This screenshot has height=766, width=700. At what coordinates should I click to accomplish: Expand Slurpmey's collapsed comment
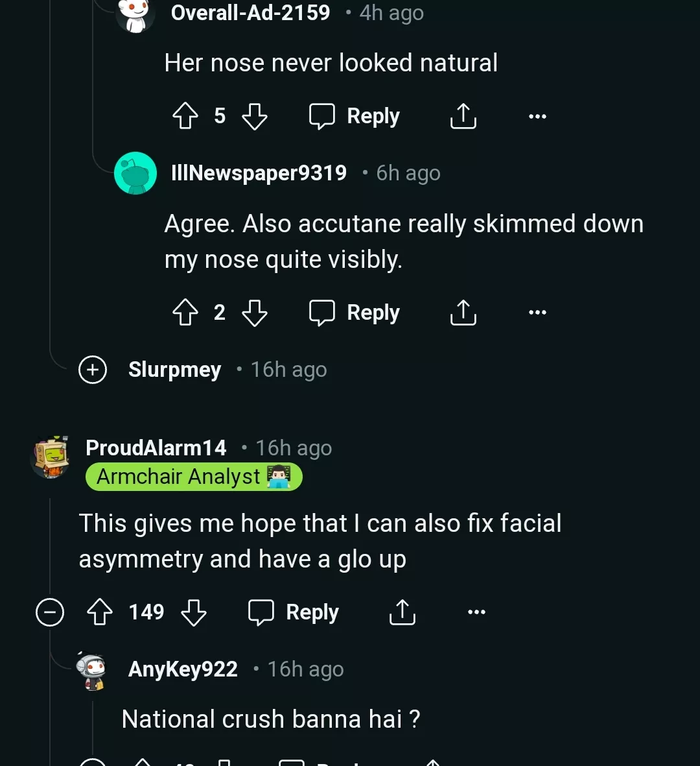93,370
